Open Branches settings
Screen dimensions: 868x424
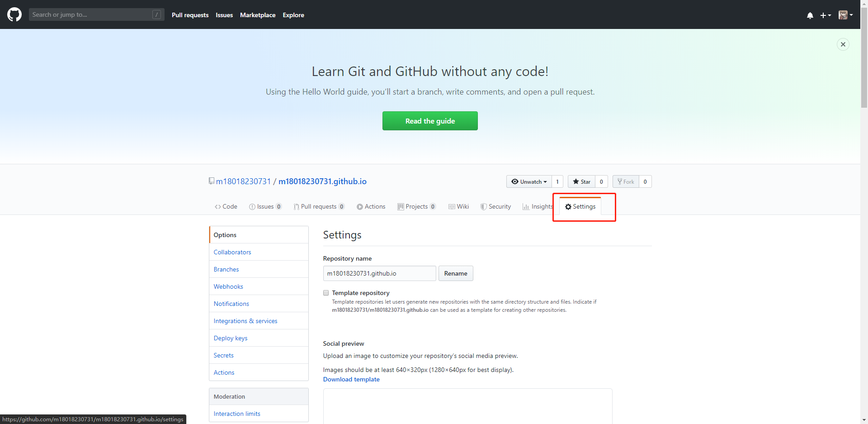click(x=259, y=269)
